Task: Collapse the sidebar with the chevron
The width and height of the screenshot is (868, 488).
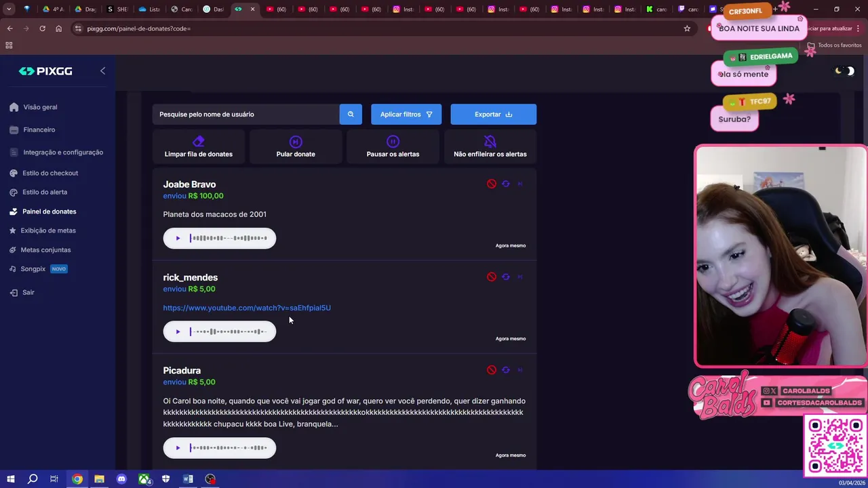Action: (x=102, y=70)
